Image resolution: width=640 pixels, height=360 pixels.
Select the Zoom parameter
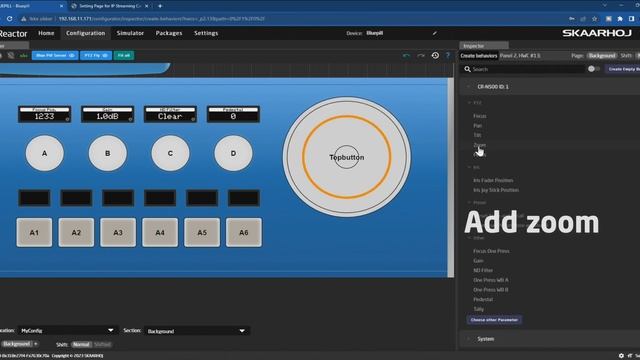480,145
